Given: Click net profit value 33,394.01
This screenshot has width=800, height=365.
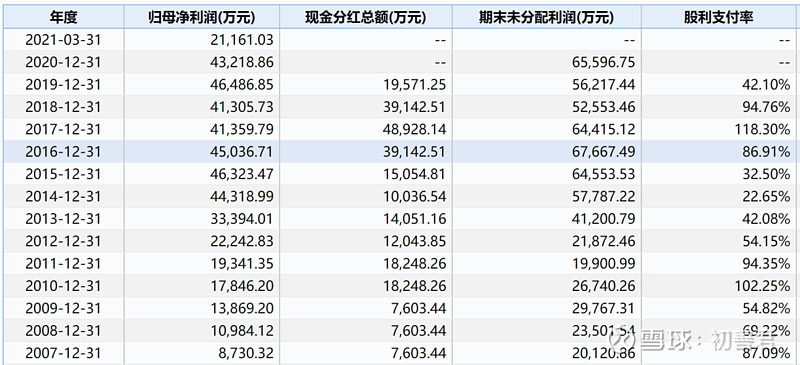Looking at the screenshot, I should (242, 220).
